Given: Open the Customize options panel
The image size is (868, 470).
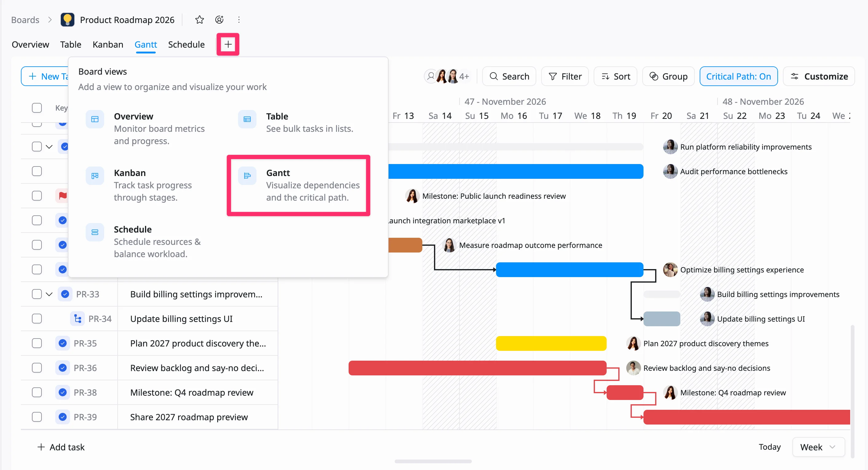Looking at the screenshot, I should tap(819, 76).
